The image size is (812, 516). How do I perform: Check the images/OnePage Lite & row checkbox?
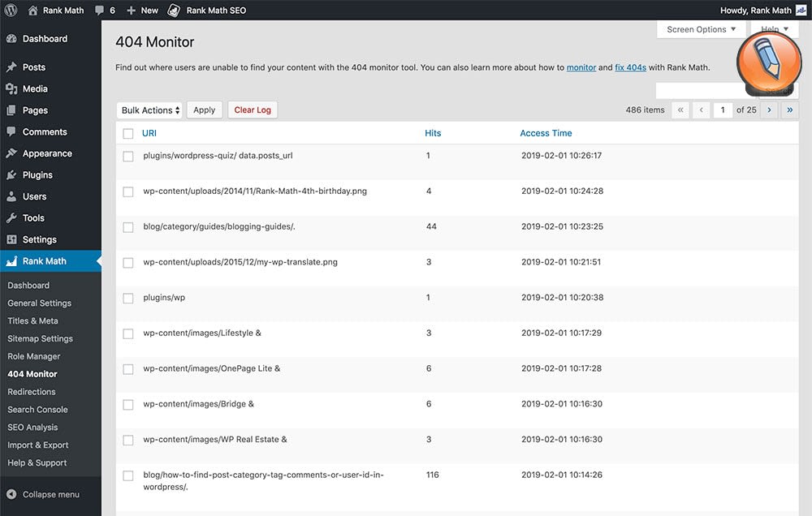(x=128, y=369)
